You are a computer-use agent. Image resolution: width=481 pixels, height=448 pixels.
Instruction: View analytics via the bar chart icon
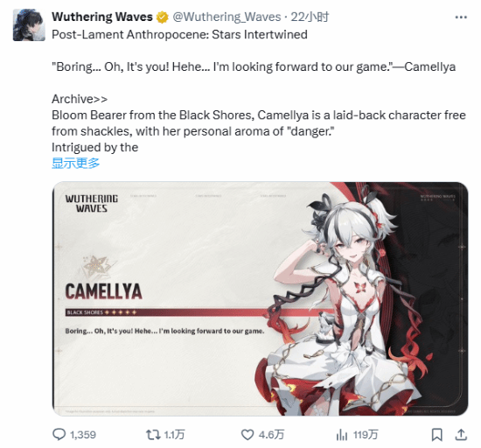point(342,435)
